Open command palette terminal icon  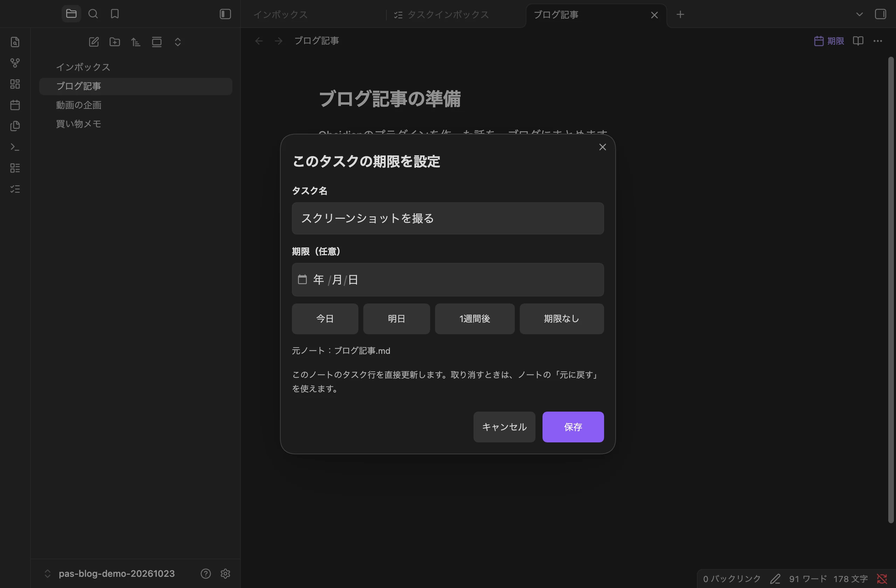15,147
